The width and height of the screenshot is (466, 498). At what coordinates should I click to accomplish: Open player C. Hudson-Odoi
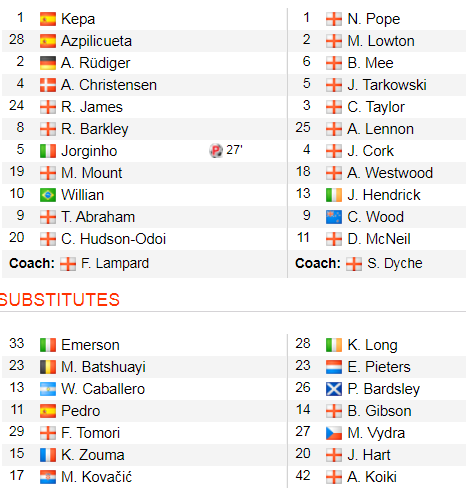(x=113, y=239)
